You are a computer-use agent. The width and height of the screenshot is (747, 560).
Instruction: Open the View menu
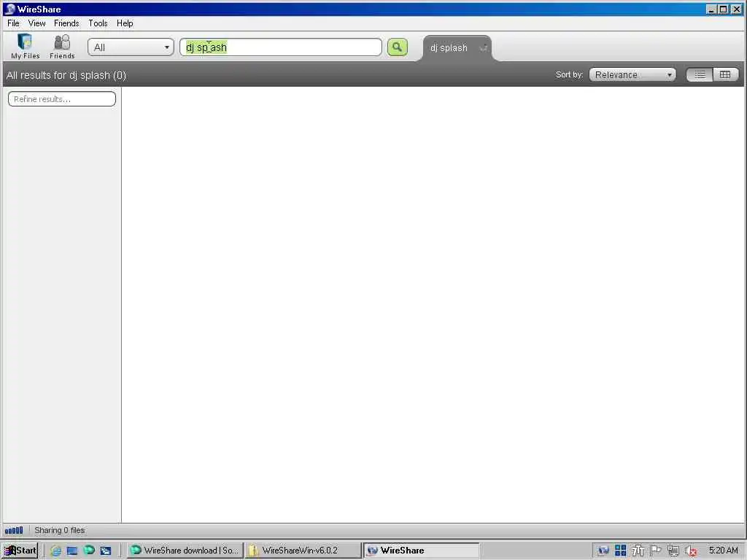tap(36, 23)
